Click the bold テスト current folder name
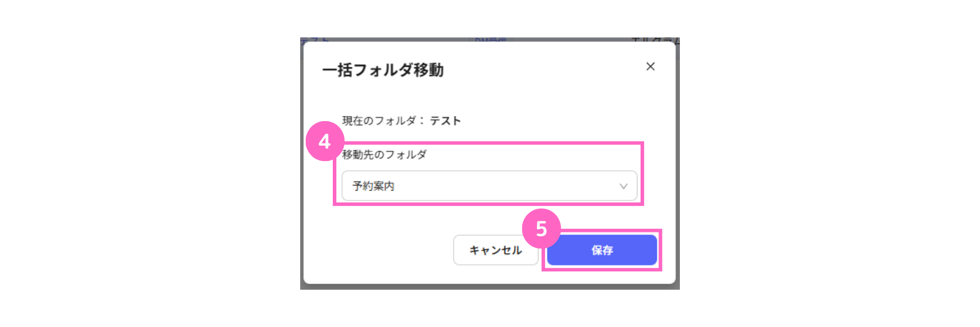This screenshot has height=327, width=980. (x=446, y=121)
